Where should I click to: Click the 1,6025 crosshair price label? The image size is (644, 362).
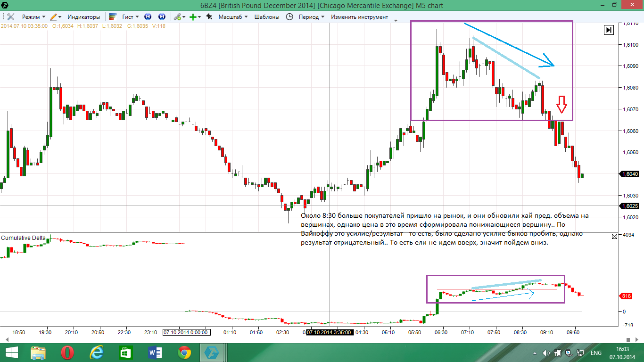(x=630, y=206)
